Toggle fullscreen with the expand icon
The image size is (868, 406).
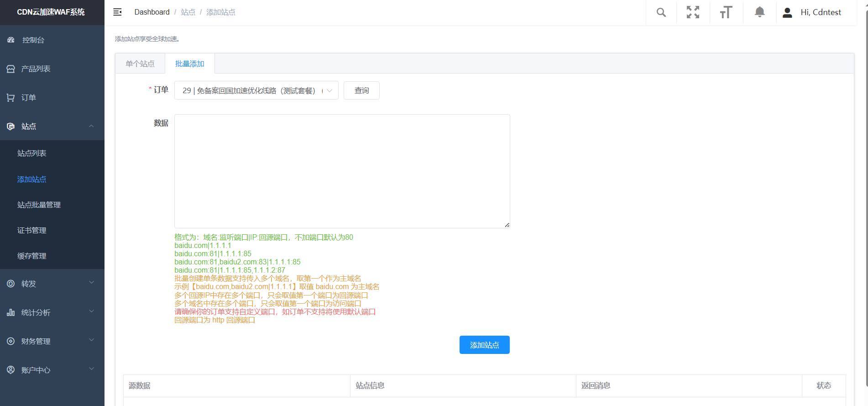693,12
